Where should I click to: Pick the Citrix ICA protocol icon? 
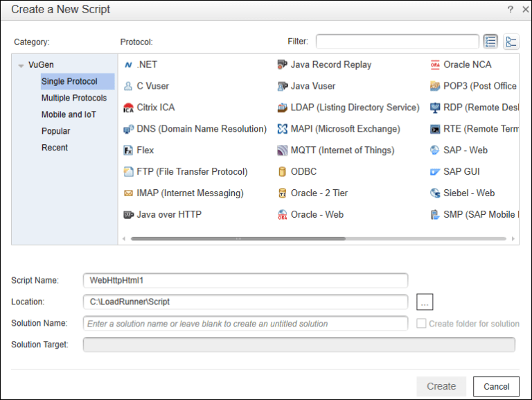pos(128,107)
